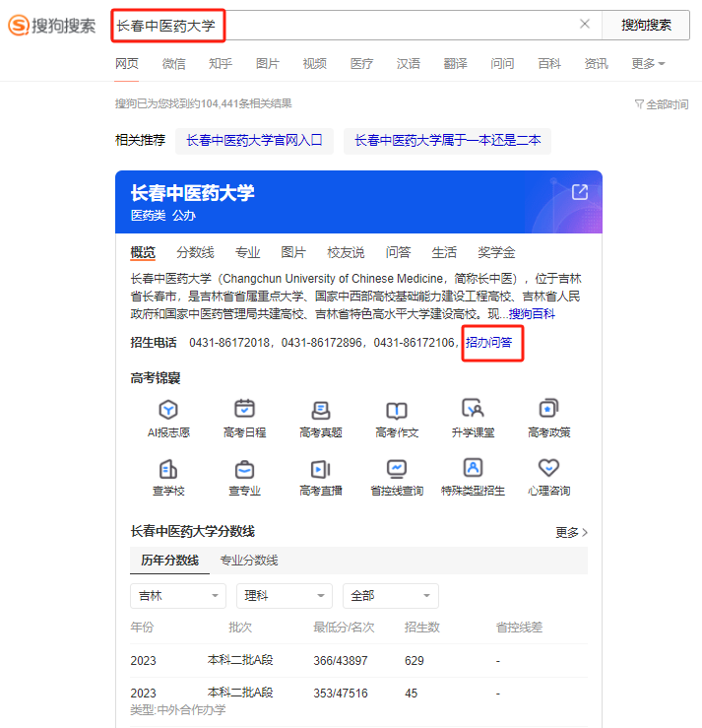Open the 理科 subject dropdown
Screen dimensions: 702x728
point(284,596)
